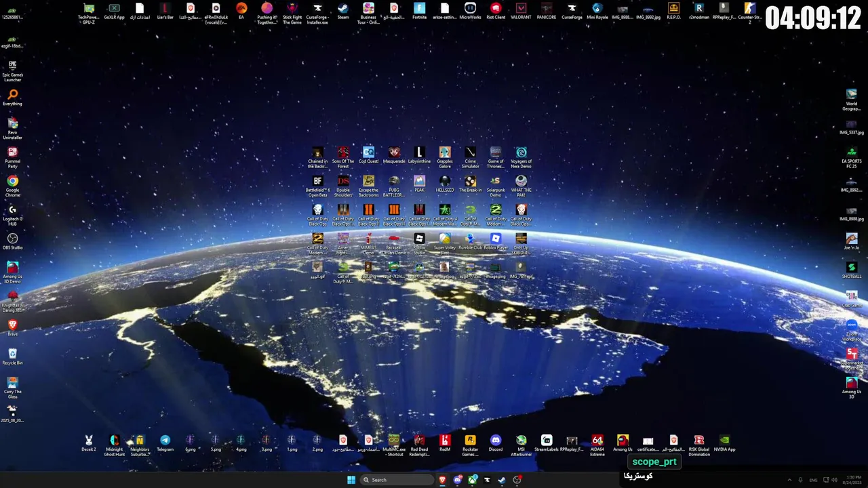Open WHAT THE PAK! game icon
868x488 pixels.
pyautogui.click(x=521, y=186)
